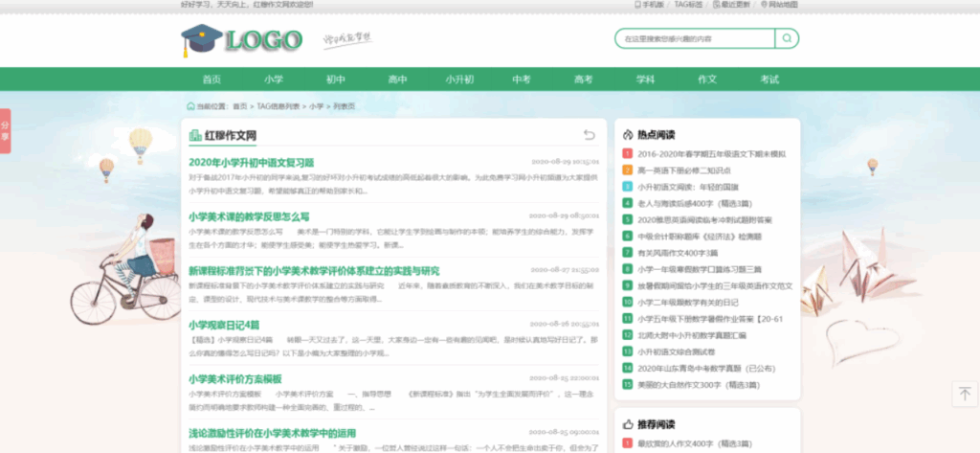Open the 最近更新 link in top bar
Viewport: 980px width, 453px height.
(x=731, y=5)
